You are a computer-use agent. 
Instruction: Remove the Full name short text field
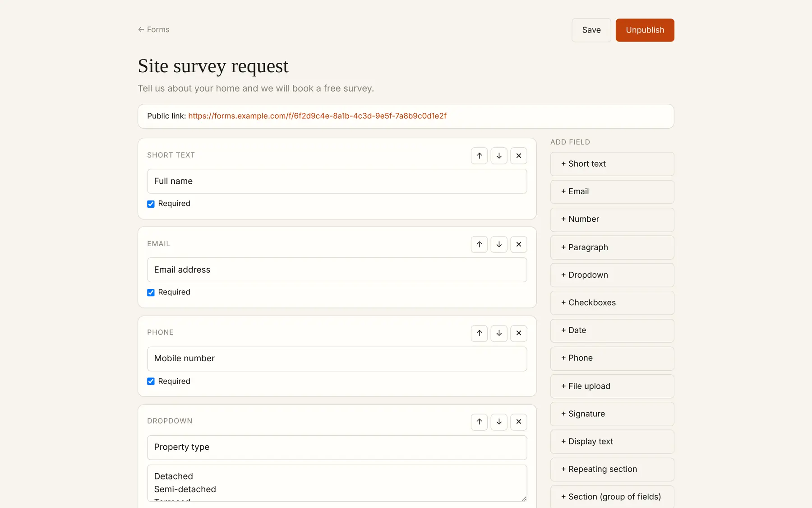click(519, 156)
